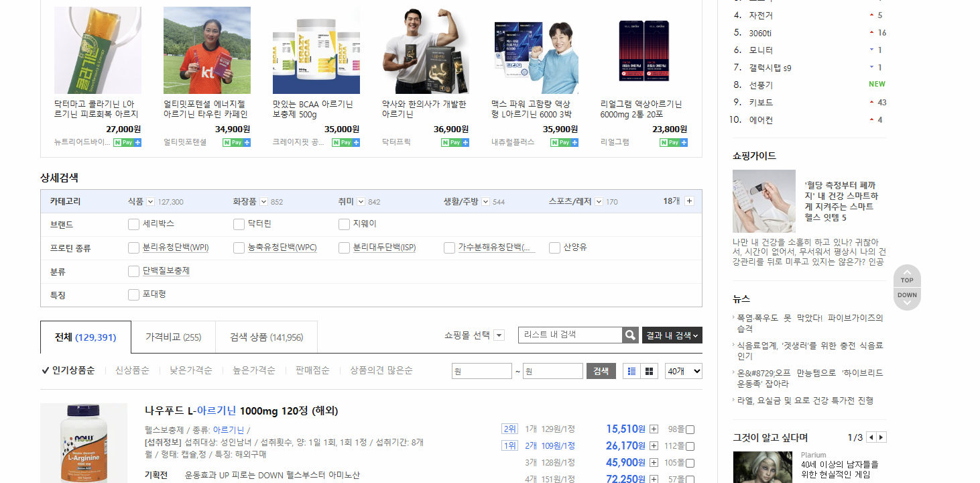The width and height of the screenshot is (980, 483).
Task: Open the 결과 내 검색 dropdown
Action: coord(672,335)
